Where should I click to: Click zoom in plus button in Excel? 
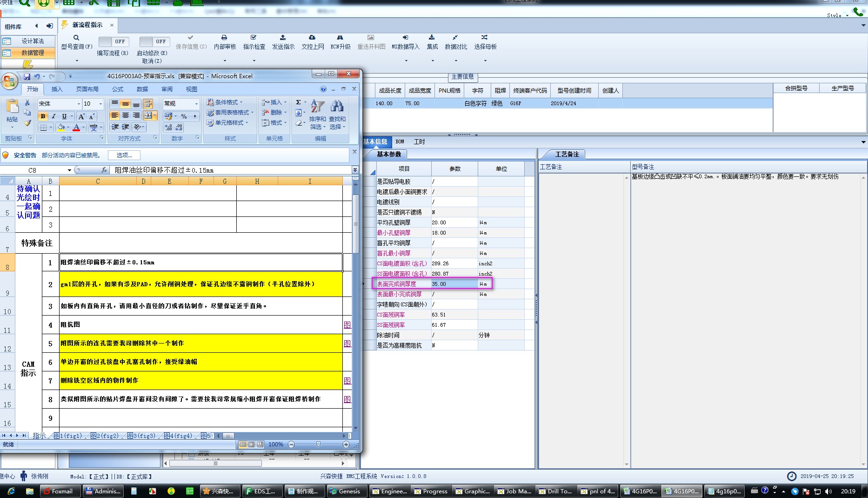coord(346,444)
